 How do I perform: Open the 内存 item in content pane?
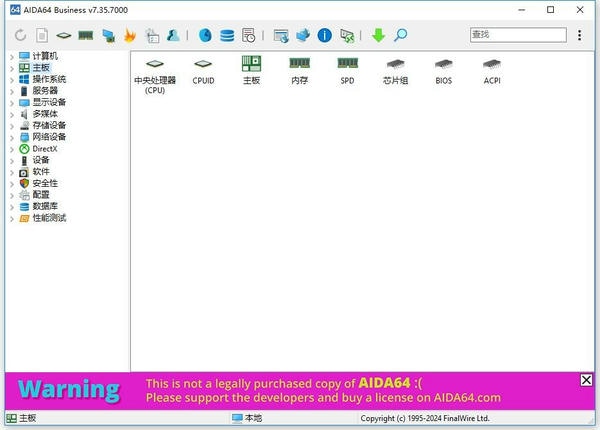pos(300,71)
